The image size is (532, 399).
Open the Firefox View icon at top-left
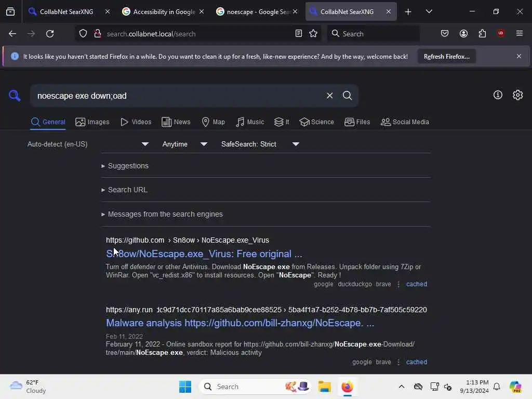coord(10,11)
